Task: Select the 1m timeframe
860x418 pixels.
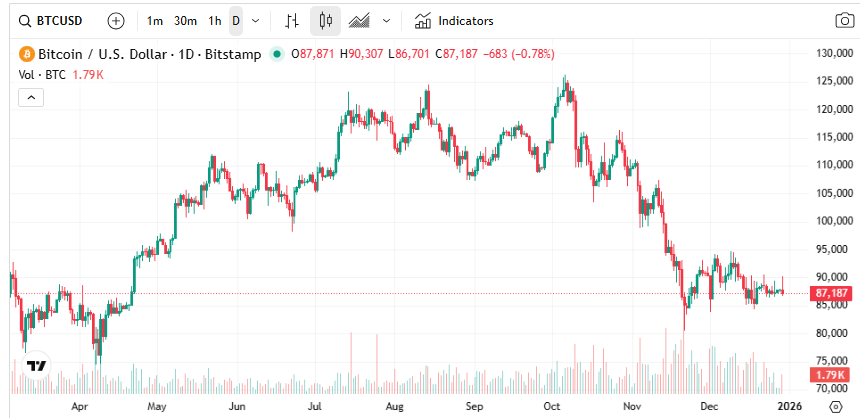Action: coord(154,20)
